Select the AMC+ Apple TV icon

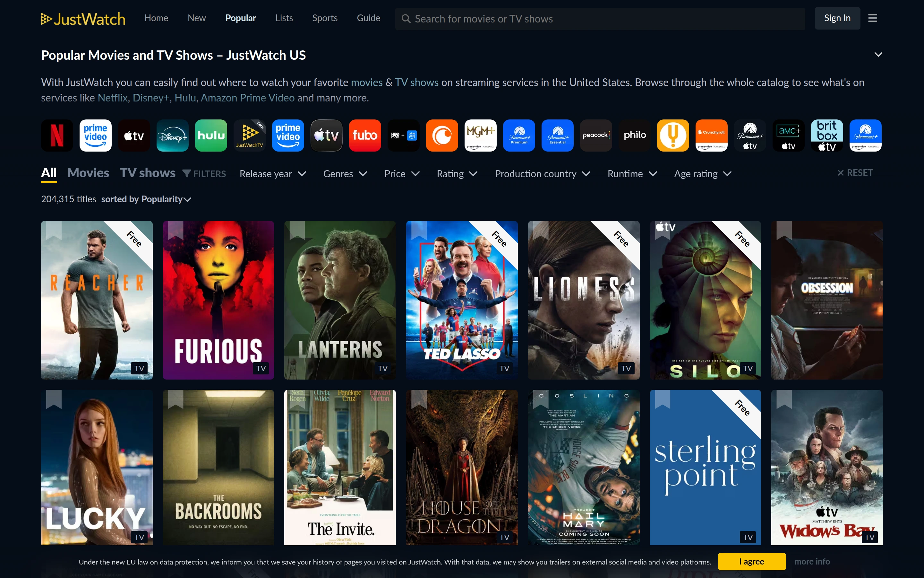click(x=789, y=135)
